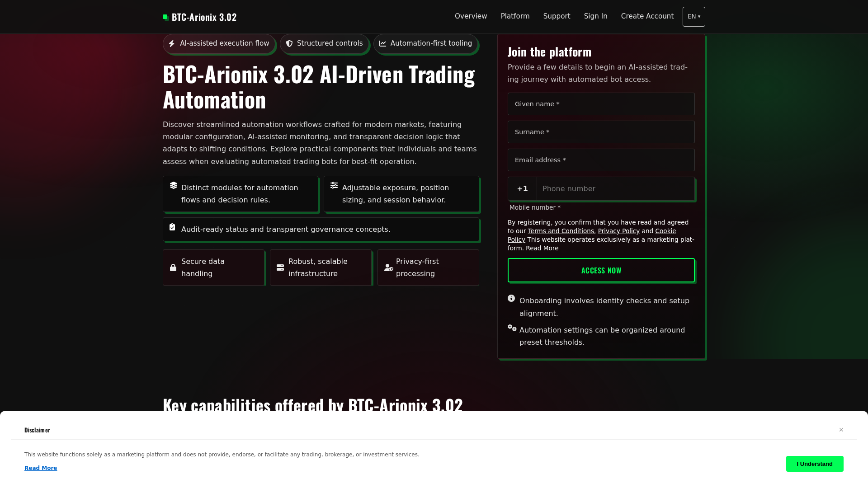868x488 pixels.
Task: Click the Privacy-first processing card
Action: [x=428, y=267]
